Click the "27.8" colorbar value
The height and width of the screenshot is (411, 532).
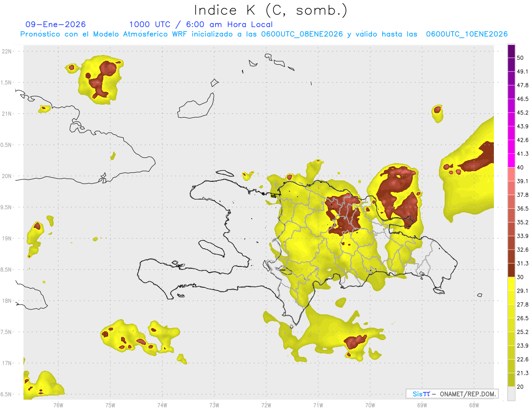(523, 304)
